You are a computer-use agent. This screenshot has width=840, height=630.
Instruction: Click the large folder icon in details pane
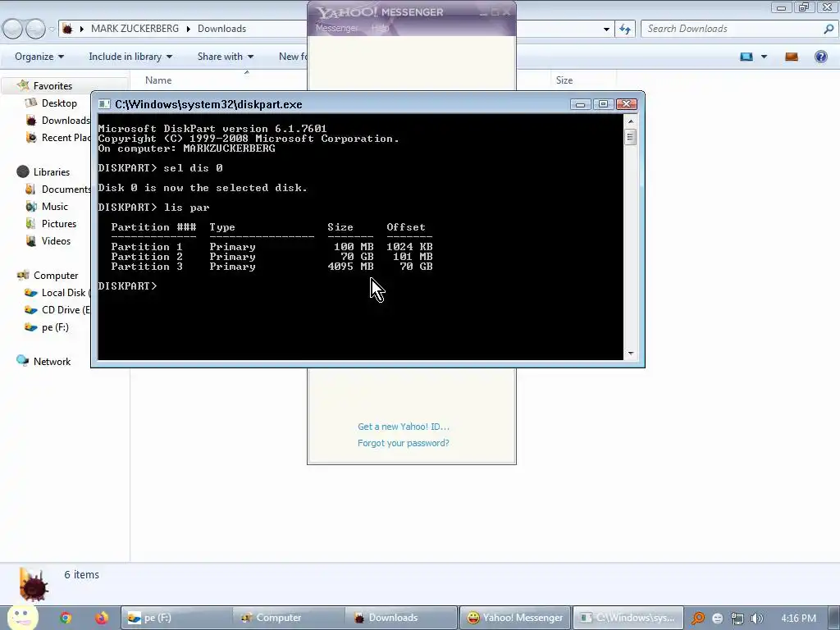(x=33, y=584)
